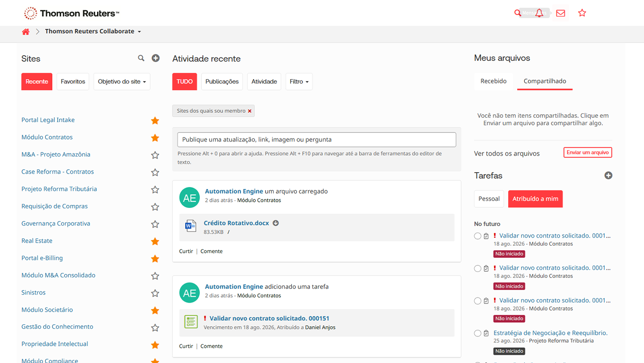The height and width of the screenshot is (363, 644).
Task: Click the Thomson Reuters logo
Action: tap(71, 14)
